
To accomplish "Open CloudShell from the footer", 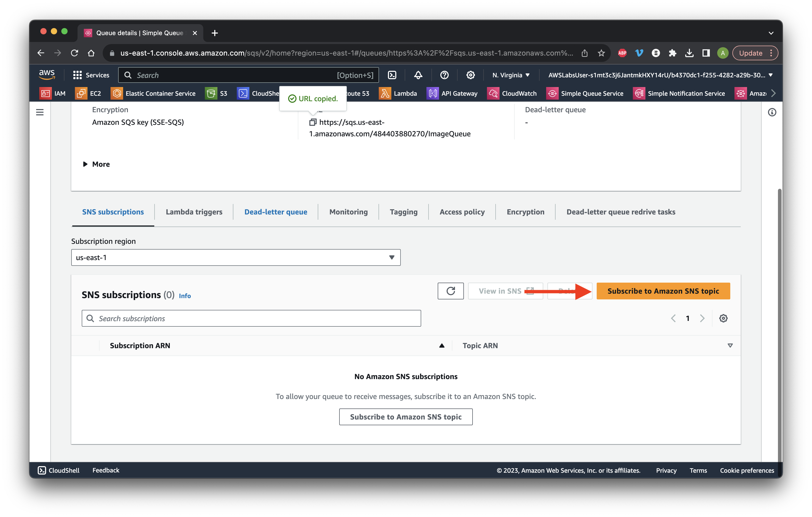I will pos(59,470).
